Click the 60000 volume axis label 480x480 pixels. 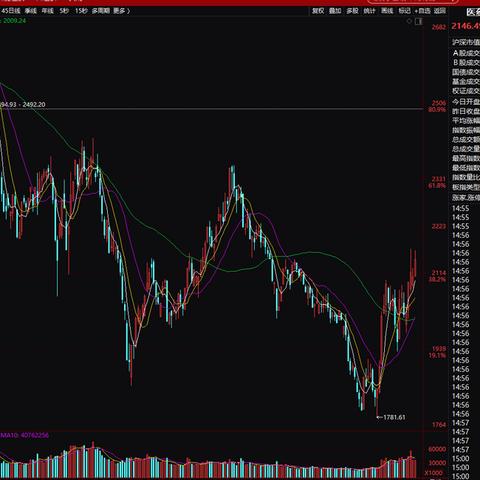click(x=437, y=449)
